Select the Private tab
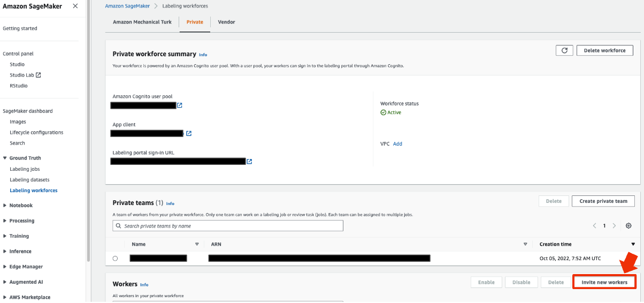 (195, 22)
